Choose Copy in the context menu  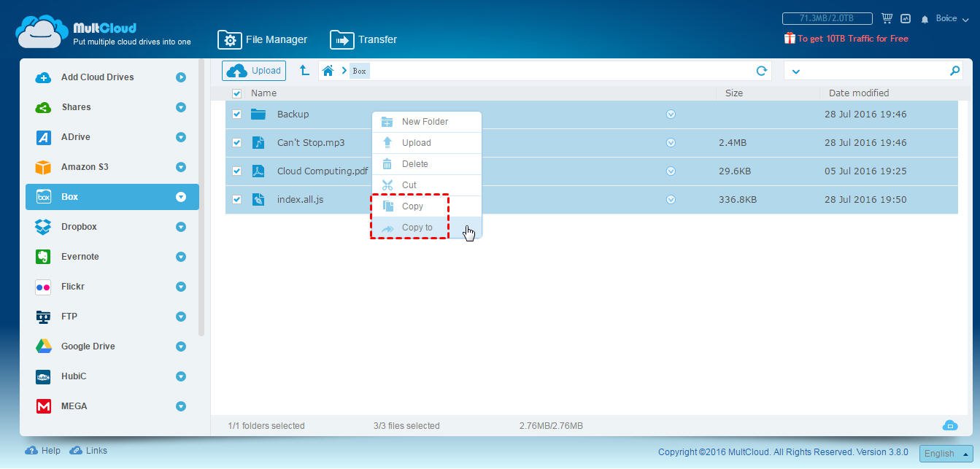[x=427, y=206]
